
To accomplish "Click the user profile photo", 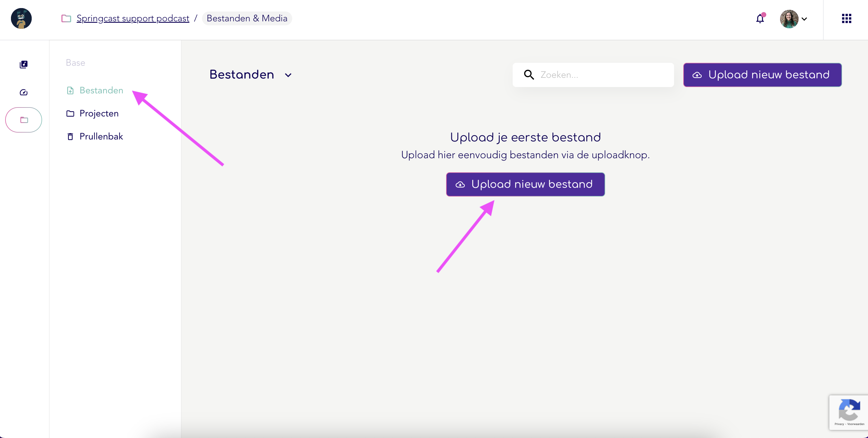I will (x=789, y=19).
